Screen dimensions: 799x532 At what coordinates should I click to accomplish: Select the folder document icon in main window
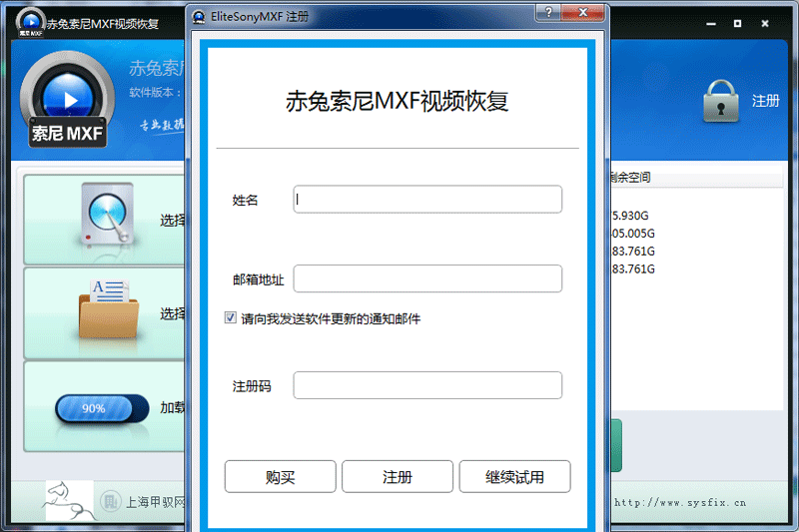coord(109,309)
